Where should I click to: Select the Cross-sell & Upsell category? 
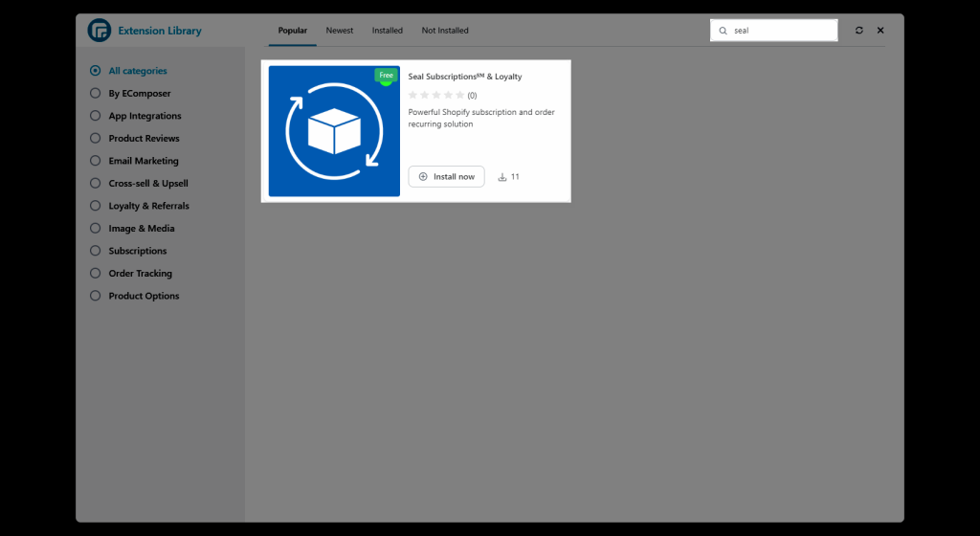click(139, 183)
